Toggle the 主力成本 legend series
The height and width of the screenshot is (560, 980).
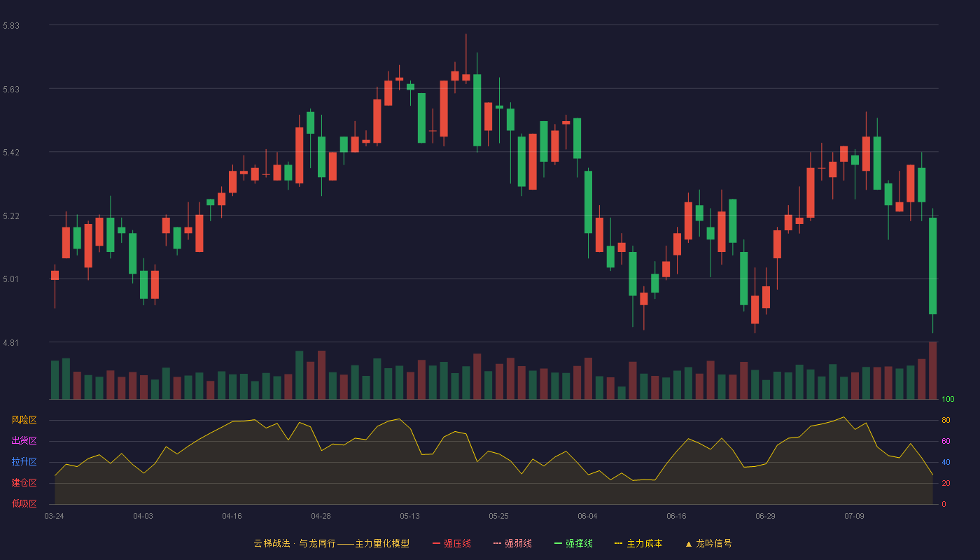point(638,543)
